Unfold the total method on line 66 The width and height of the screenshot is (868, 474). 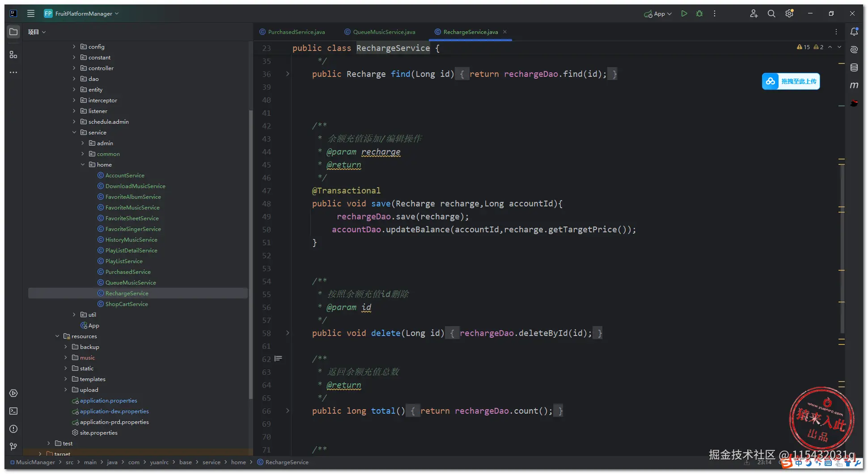tap(288, 411)
